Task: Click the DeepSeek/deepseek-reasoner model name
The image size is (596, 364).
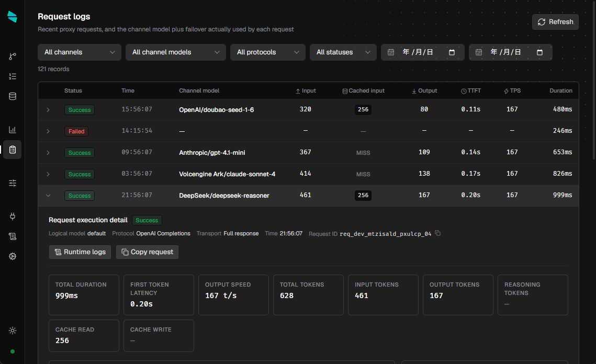Action: (x=224, y=196)
